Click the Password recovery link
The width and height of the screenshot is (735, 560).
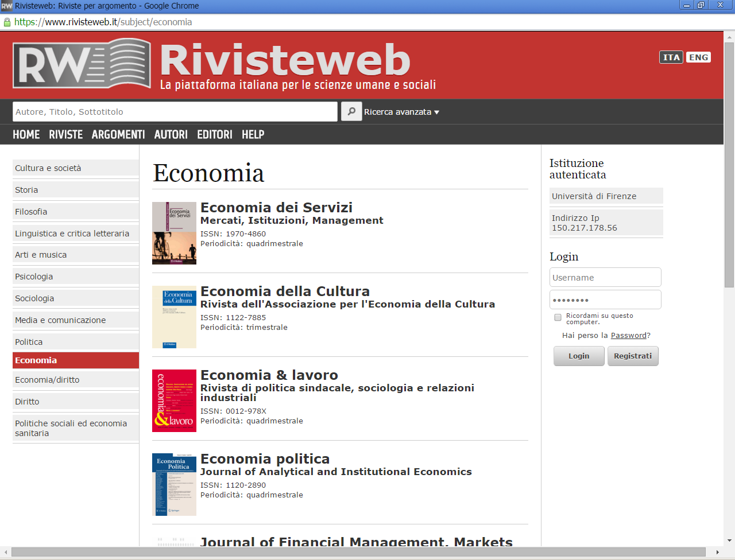[629, 336]
